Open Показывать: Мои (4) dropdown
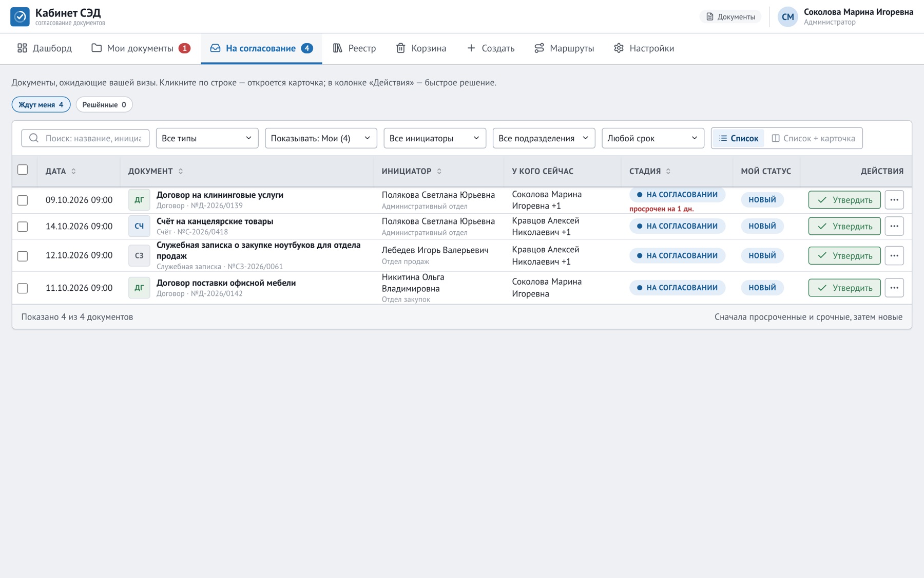Screen dimensions: 924x578 click(321, 138)
